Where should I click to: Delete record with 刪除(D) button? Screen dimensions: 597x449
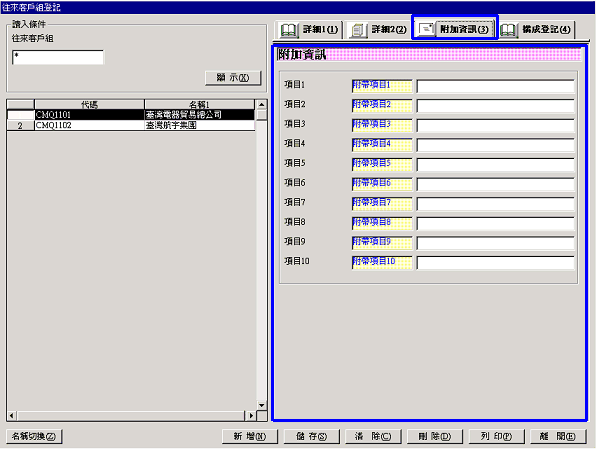click(435, 436)
